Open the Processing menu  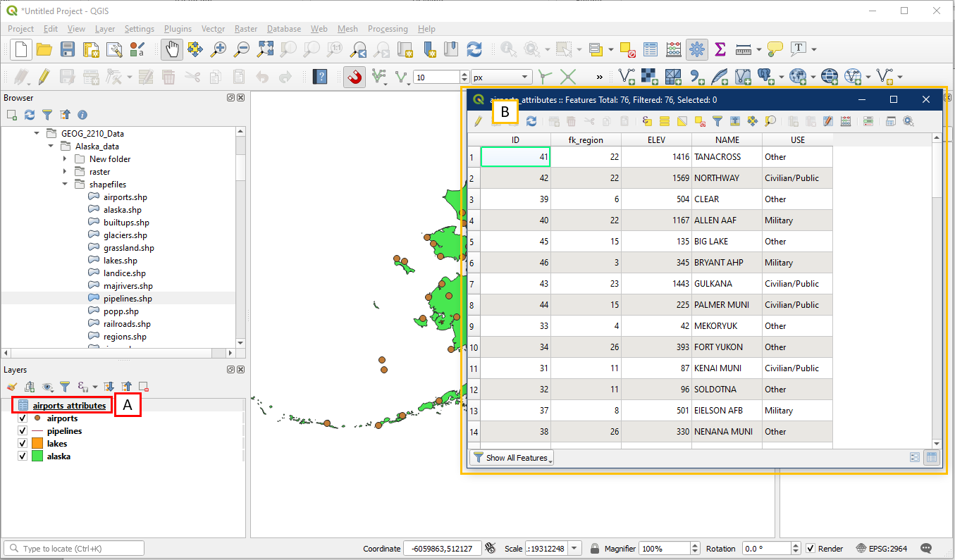[x=387, y=29]
